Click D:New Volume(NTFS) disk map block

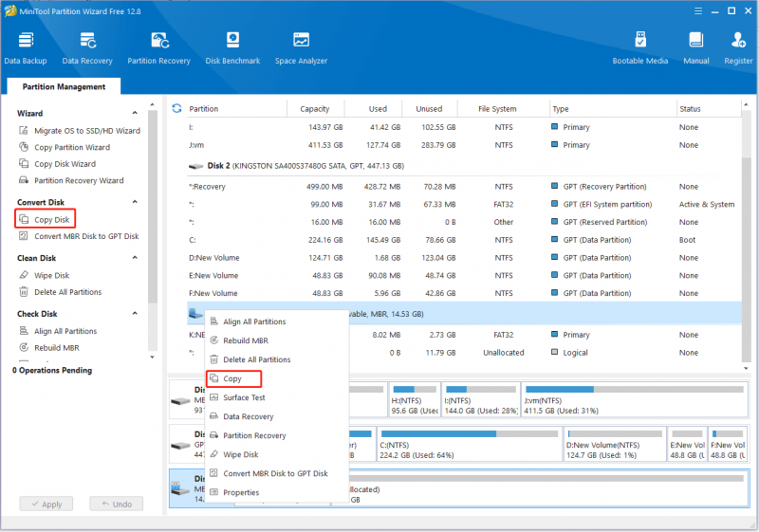tap(615, 444)
